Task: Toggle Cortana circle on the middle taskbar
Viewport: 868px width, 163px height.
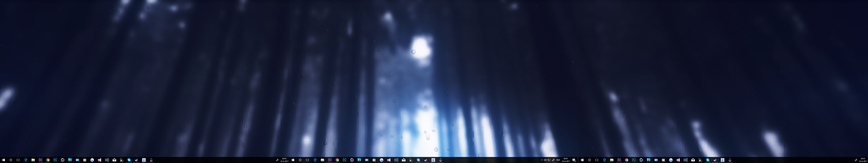Action: coord(300,160)
